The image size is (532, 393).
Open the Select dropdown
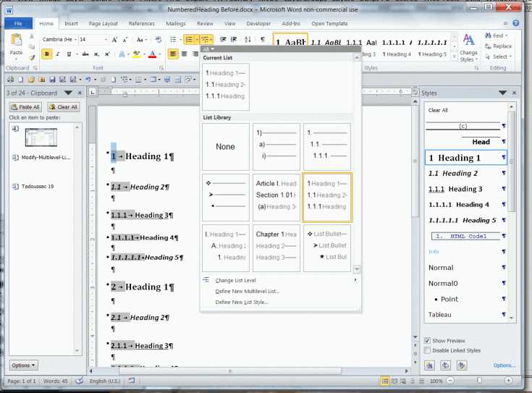pos(499,56)
